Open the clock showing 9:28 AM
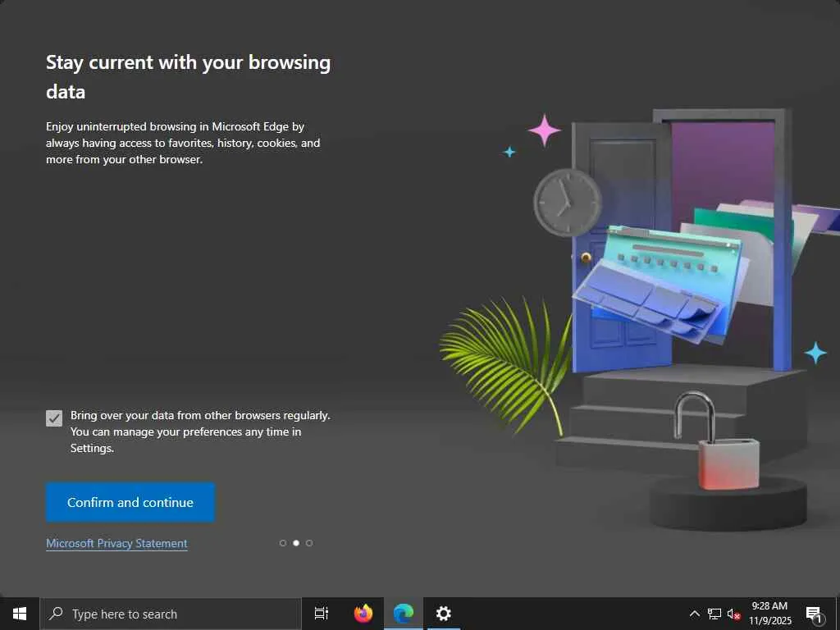Image resolution: width=840 pixels, height=630 pixels. [x=769, y=614]
